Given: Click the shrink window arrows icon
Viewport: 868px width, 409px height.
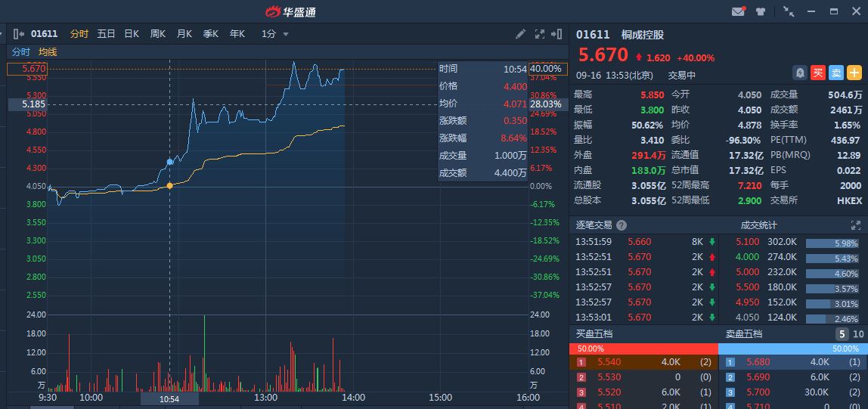Looking at the screenshot, I should click(x=789, y=11).
